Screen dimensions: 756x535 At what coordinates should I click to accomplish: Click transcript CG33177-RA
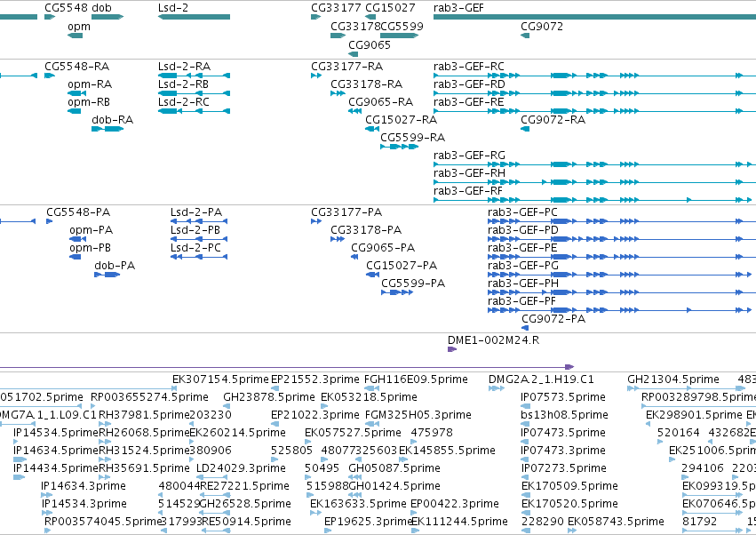tap(347, 66)
